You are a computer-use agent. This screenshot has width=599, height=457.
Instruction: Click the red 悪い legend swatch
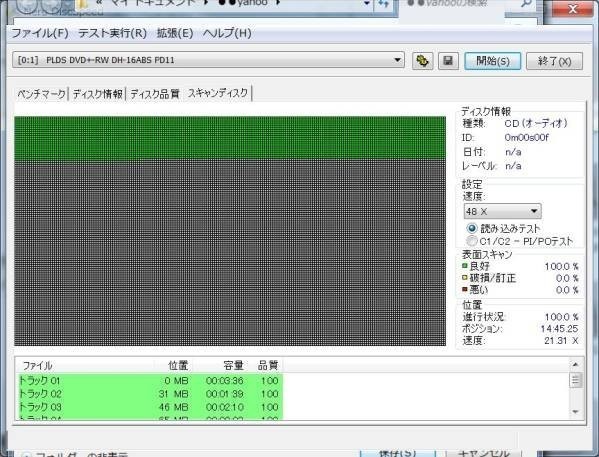(x=465, y=289)
